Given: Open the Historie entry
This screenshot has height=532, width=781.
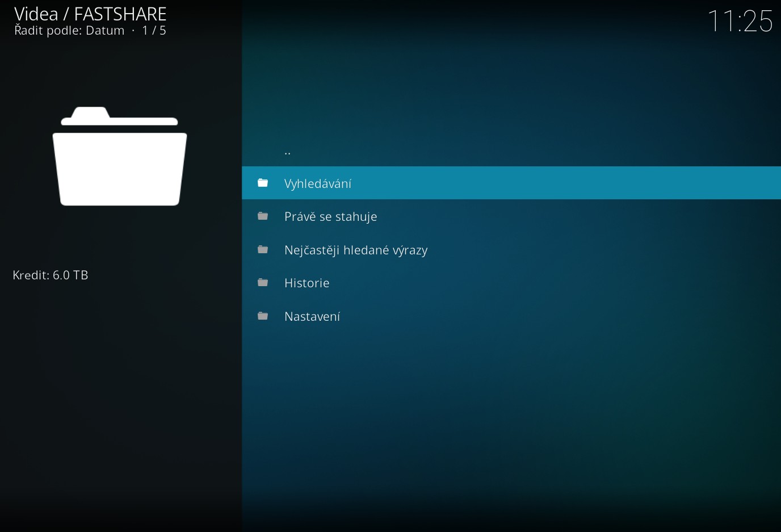Looking at the screenshot, I should 511,283.
